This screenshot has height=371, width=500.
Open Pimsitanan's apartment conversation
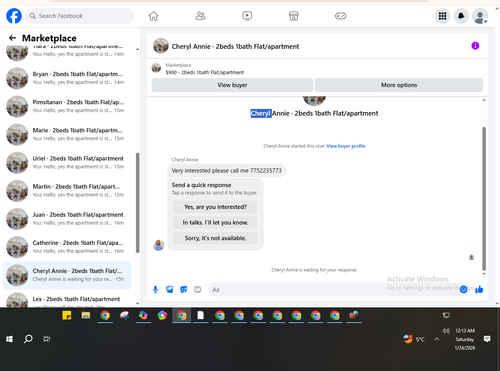tap(68, 106)
